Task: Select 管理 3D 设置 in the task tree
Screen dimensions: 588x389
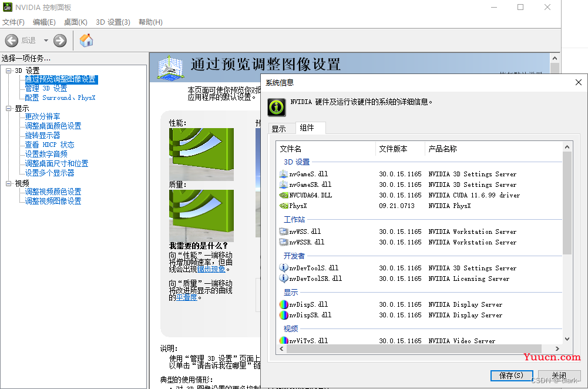Action: pyautogui.click(x=46, y=89)
